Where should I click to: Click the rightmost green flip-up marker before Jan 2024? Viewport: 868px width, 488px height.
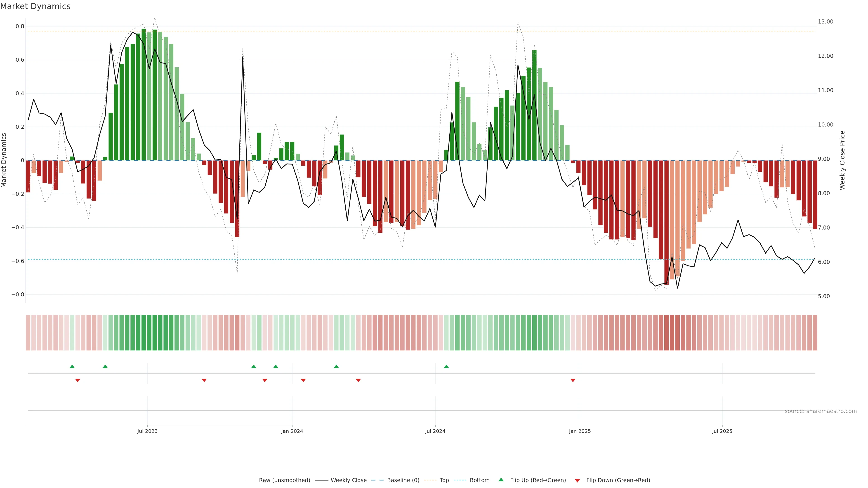(x=276, y=366)
